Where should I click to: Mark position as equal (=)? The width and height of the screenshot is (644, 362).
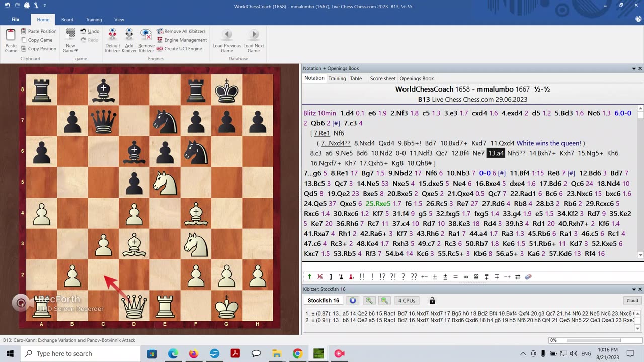coord(455,276)
